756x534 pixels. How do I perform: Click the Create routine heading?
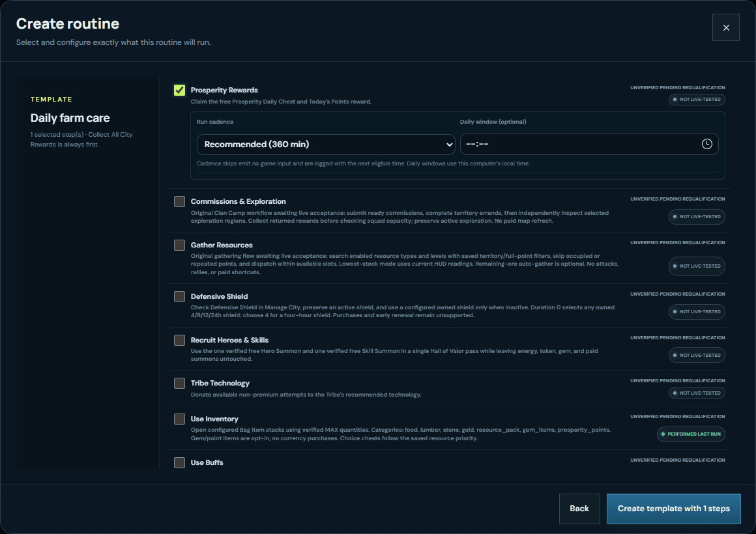(x=68, y=23)
